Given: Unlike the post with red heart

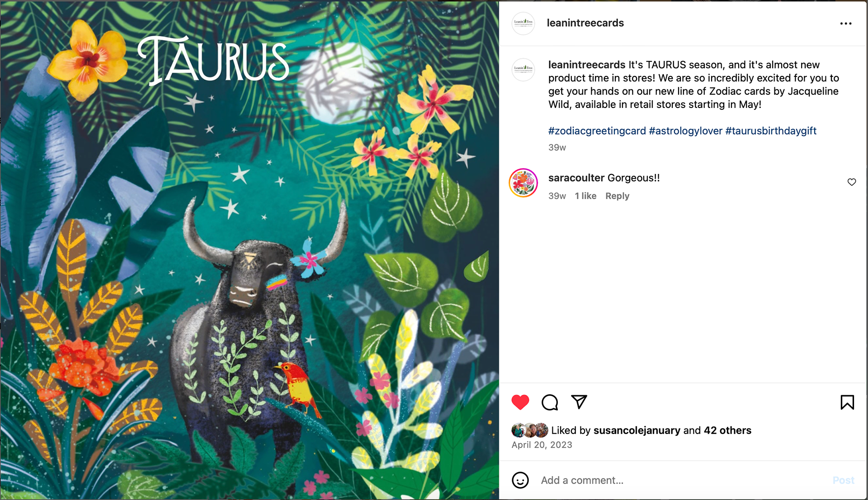Looking at the screenshot, I should tap(520, 402).
